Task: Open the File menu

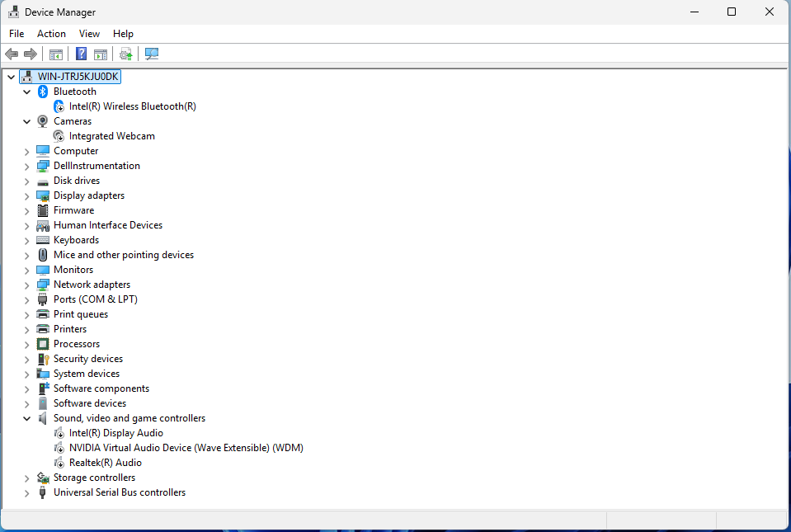Action: click(x=16, y=34)
